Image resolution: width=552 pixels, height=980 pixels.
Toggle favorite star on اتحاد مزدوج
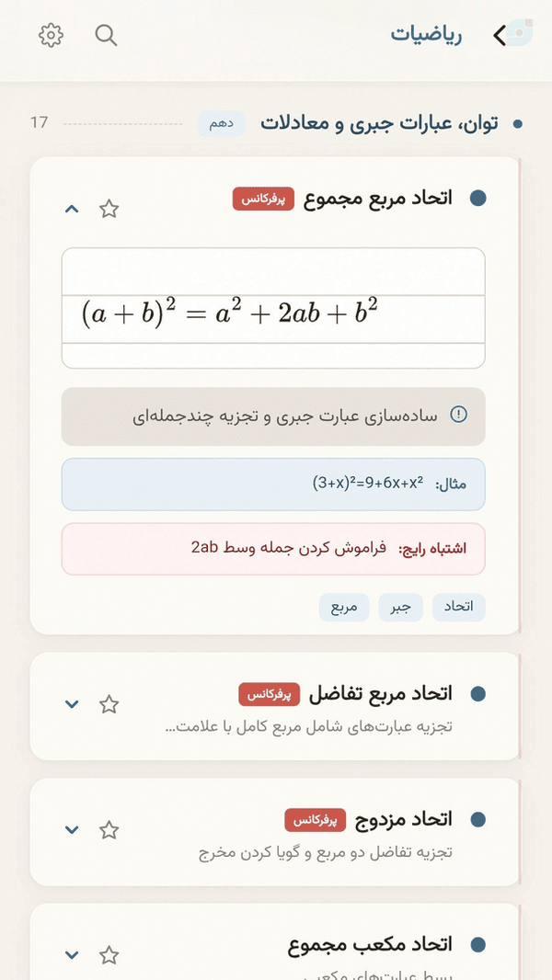109,830
